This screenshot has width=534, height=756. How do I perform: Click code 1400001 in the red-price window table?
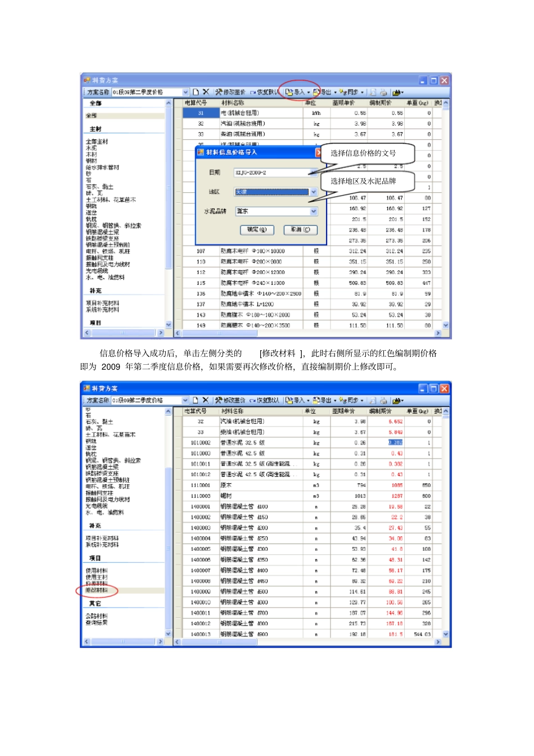(201, 506)
